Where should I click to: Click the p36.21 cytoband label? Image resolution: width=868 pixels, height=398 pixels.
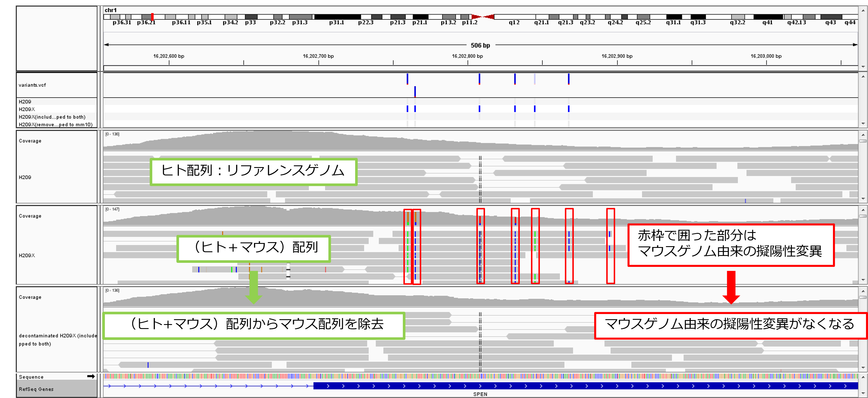point(146,23)
